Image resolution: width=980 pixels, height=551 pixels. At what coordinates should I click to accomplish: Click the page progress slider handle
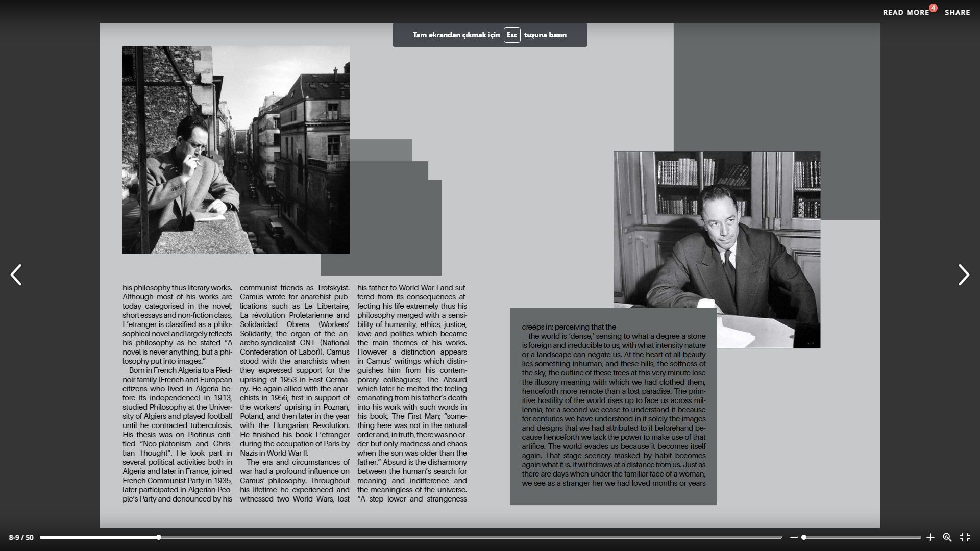coord(159,537)
